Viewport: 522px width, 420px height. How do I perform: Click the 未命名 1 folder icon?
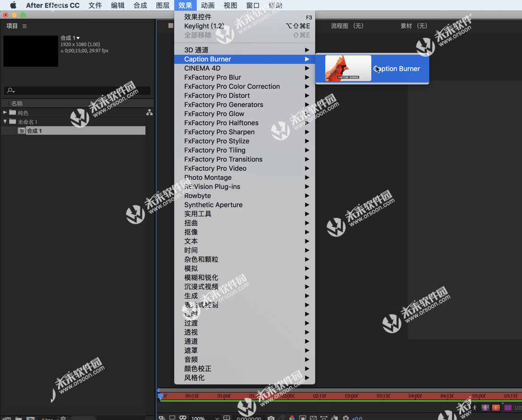pos(12,121)
